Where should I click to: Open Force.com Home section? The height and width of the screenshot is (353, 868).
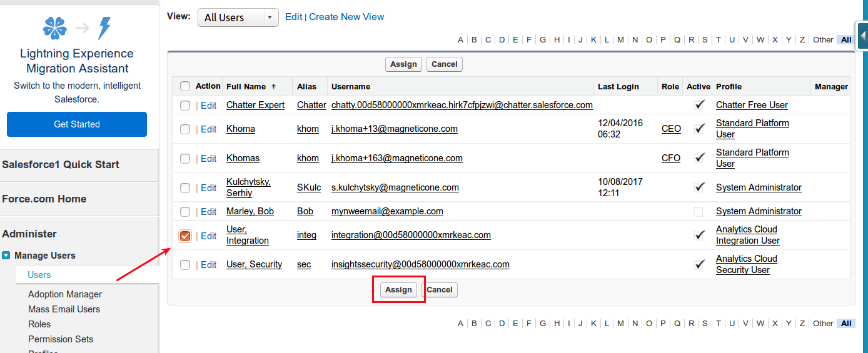pyautogui.click(x=44, y=199)
